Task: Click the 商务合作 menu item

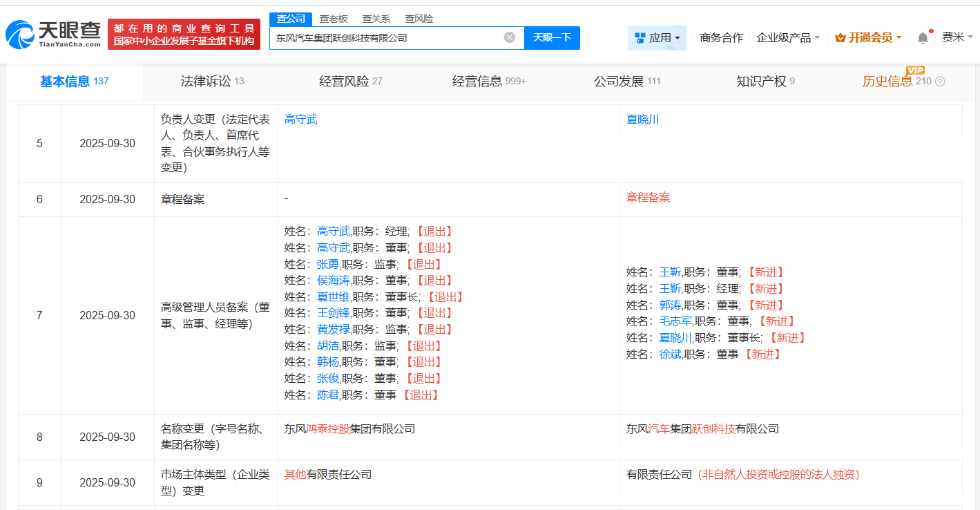Action: 720,37
